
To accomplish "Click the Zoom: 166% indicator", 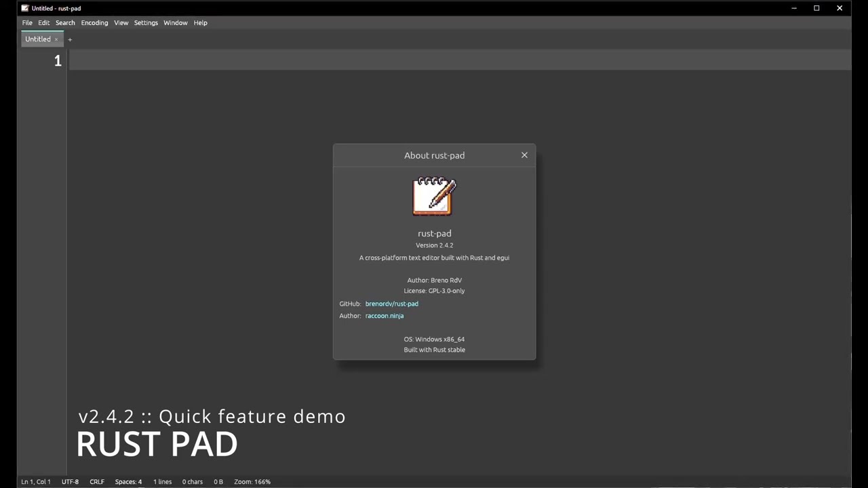I will (x=252, y=482).
